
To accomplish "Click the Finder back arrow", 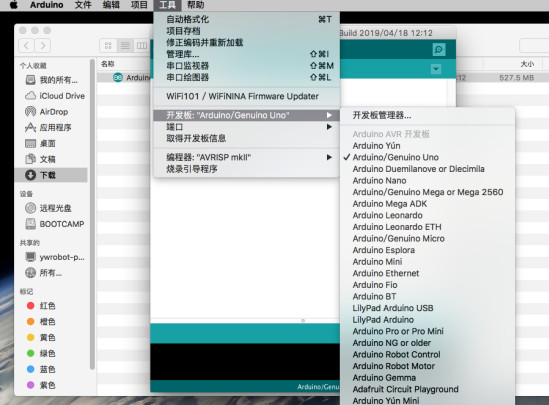I will click(26, 46).
